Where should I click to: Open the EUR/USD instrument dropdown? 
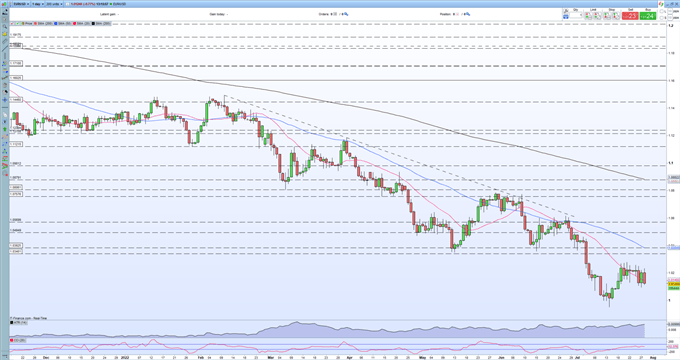pyautogui.click(x=21, y=4)
